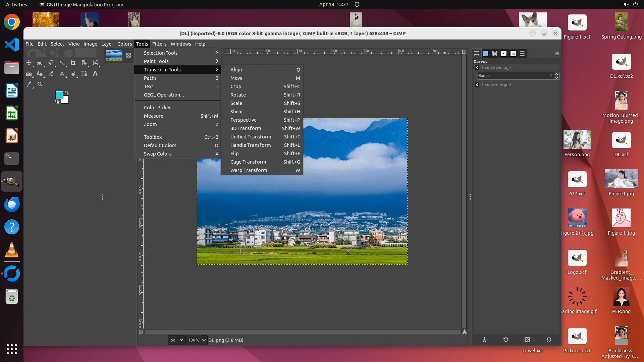Click the cyan foreground color swatch
644x362 pixels.
(59, 95)
